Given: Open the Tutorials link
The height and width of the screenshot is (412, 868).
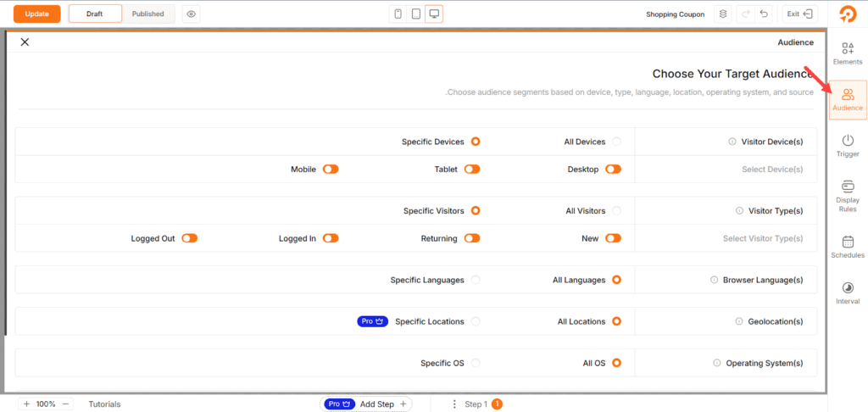Looking at the screenshot, I should pos(104,404).
